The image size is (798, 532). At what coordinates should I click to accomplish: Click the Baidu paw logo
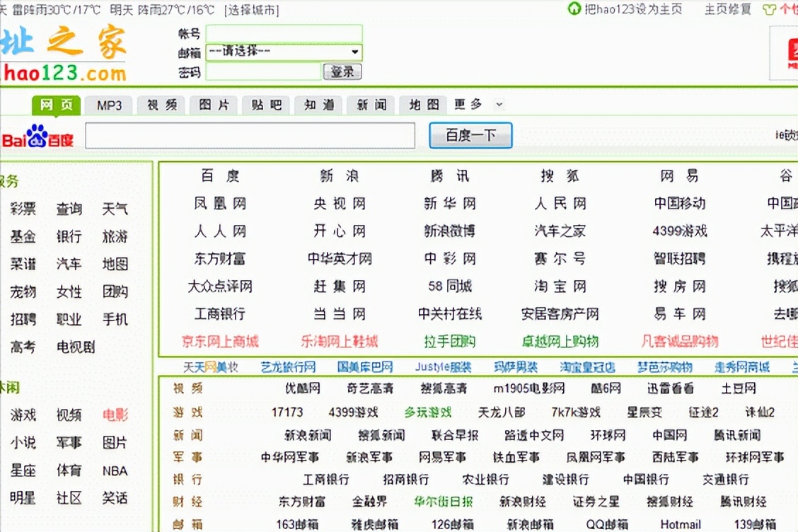(38, 135)
